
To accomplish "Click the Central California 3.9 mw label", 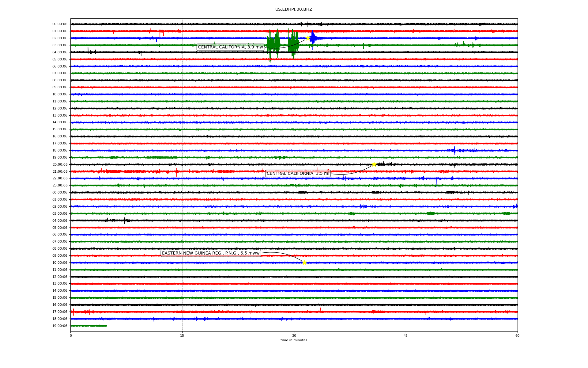I will coord(230,47).
